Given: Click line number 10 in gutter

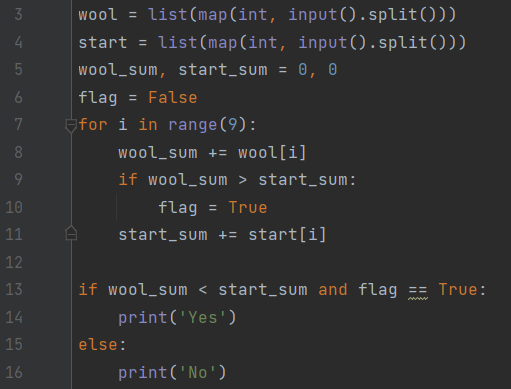Looking at the screenshot, I should pos(14,207).
